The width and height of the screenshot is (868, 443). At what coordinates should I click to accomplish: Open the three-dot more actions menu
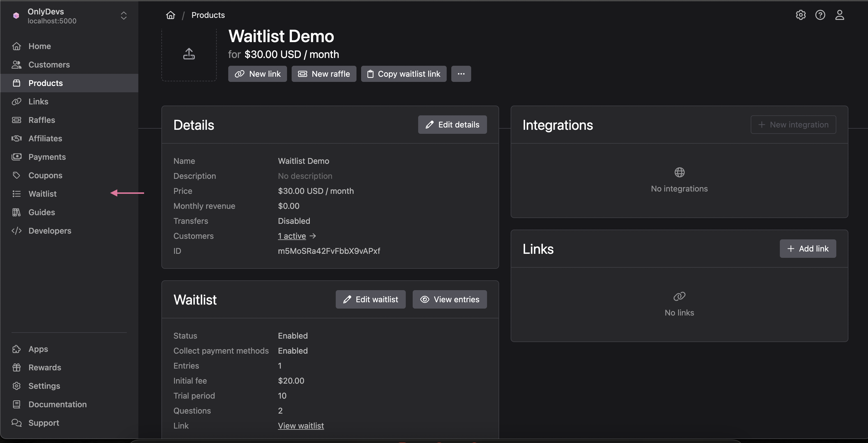(461, 74)
